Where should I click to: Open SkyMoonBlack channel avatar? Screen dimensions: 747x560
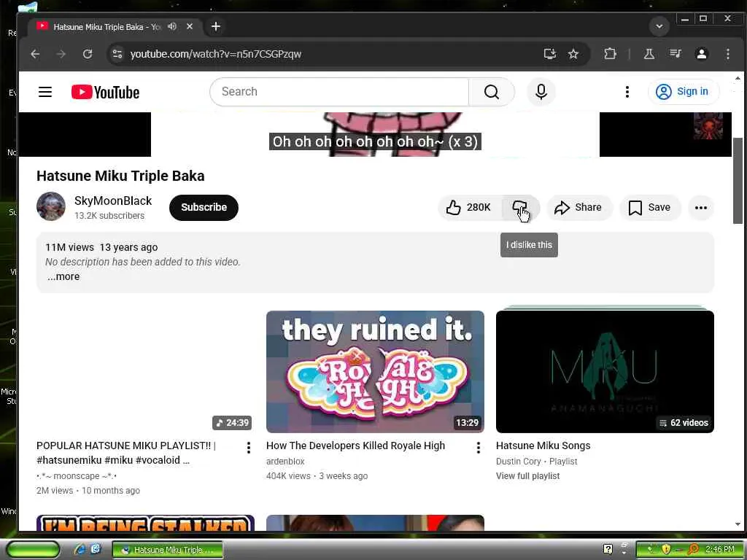(51, 206)
